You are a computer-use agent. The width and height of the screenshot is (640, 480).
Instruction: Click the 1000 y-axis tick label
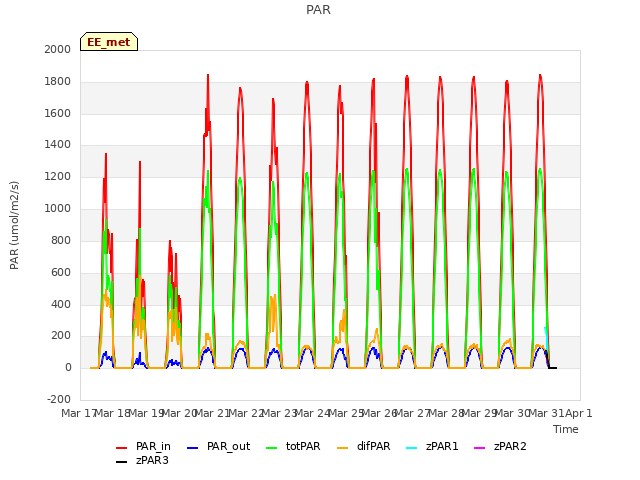click(58, 209)
